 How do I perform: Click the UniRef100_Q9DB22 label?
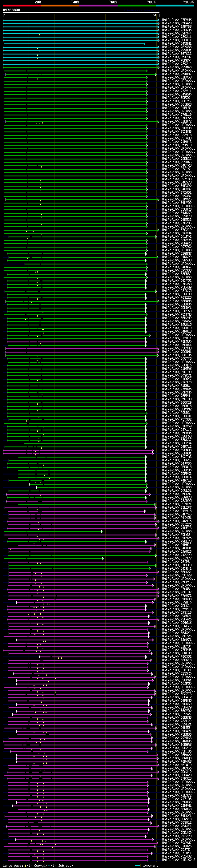click(x=177, y=159)
